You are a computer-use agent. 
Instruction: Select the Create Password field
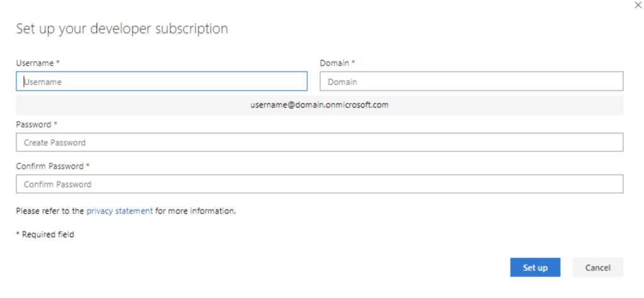click(x=319, y=142)
